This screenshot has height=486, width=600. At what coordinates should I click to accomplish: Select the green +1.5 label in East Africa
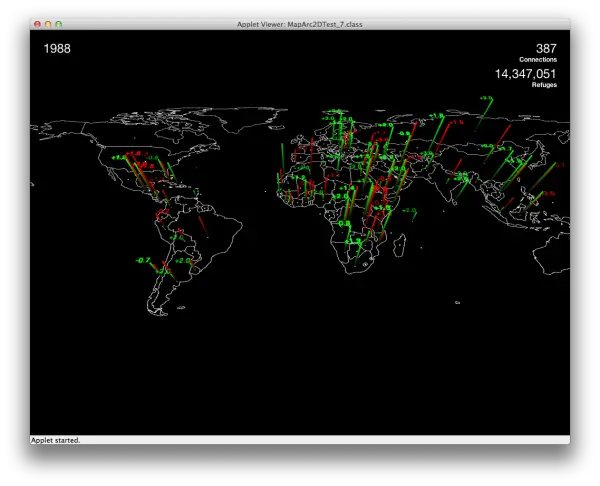tap(383, 208)
